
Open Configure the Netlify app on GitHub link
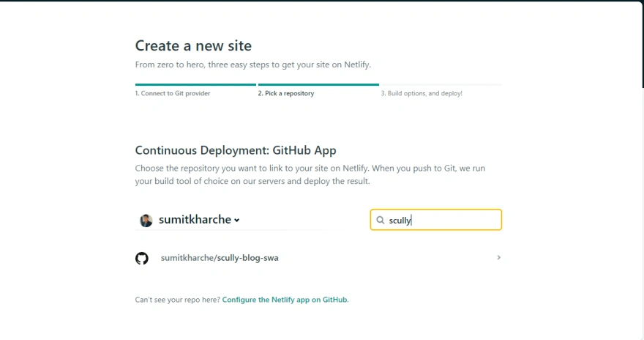(285, 300)
